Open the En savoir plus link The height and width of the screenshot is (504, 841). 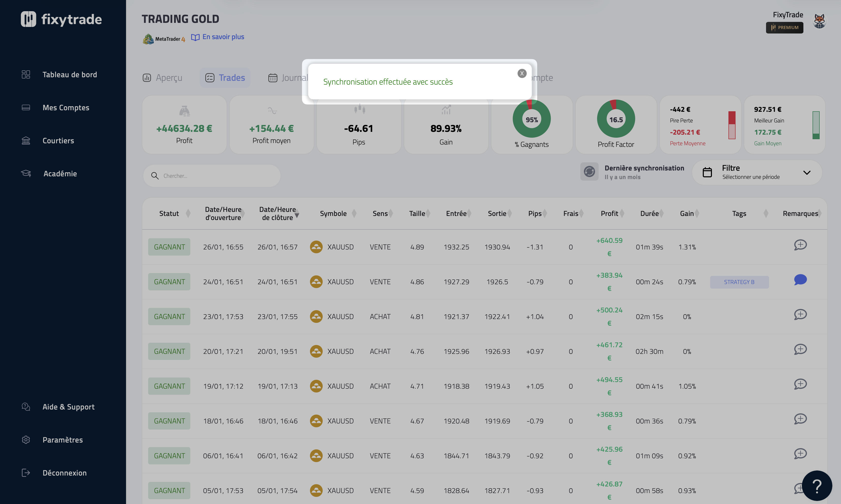pos(223,37)
